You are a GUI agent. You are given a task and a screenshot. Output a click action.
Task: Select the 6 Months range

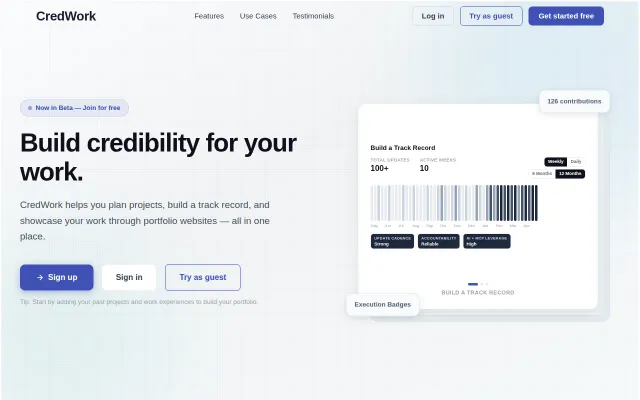tap(542, 173)
